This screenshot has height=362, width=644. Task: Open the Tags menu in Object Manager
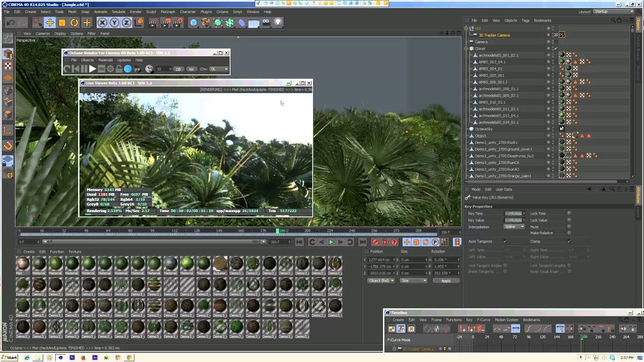[525, 21]
